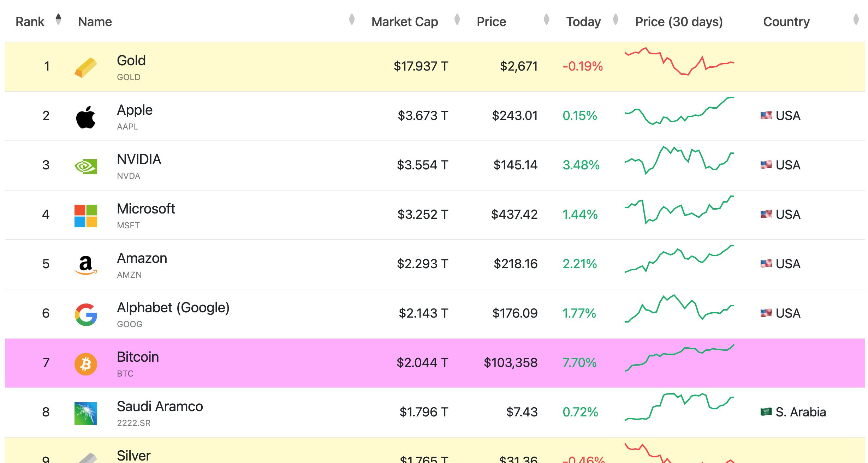
Task: Sort by Country using the sort arrows
Action: click(856, 19)
